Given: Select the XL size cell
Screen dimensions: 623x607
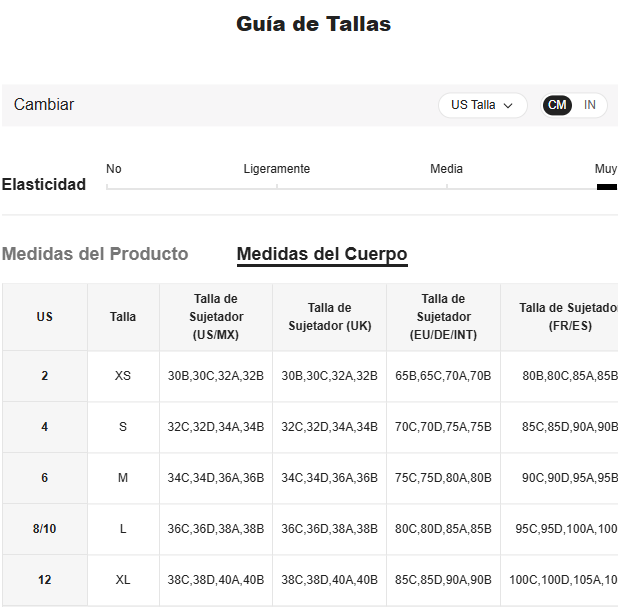Looking at the screenshot, I should click(x=123, y=580).
